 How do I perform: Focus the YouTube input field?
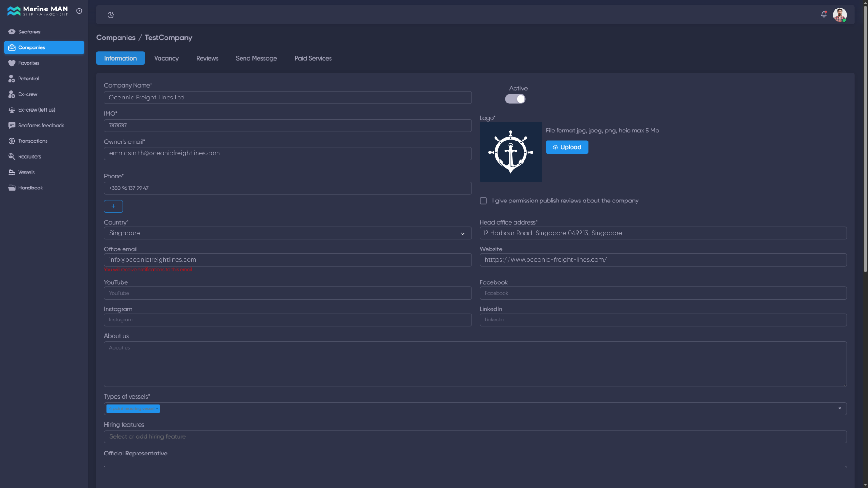[x=288, y=293]
